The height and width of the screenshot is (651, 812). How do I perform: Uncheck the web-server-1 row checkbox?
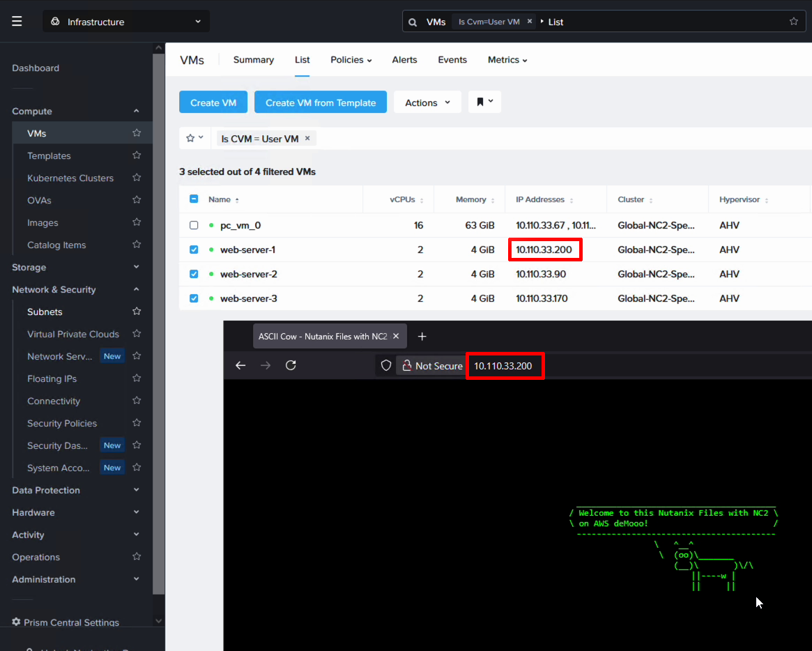[x=194, y=250]
